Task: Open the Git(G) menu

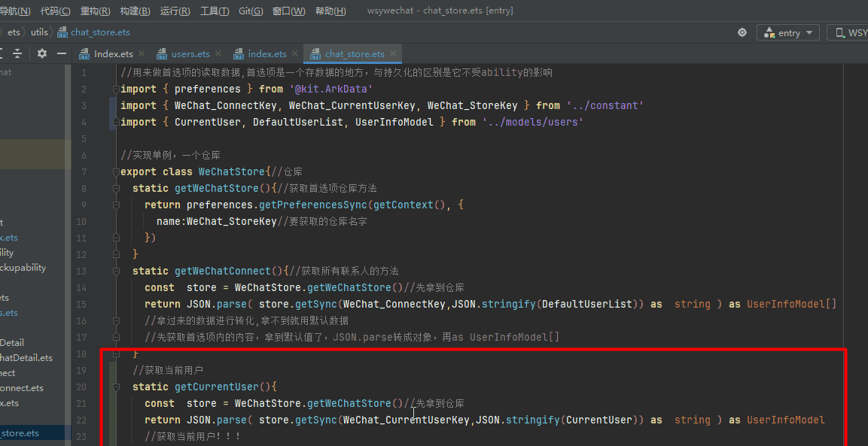Action: [251, 11]
